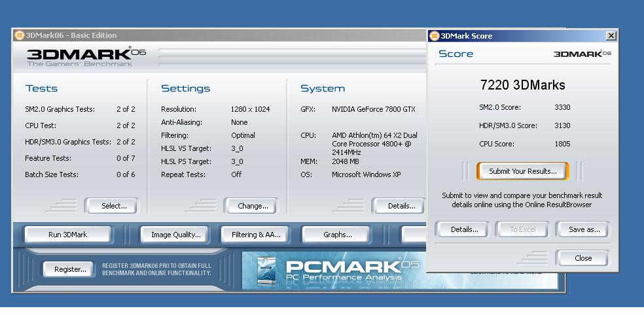The image size is (644, 315).
Task: Click the Repeat Tests value Off
Action: (x=236, y=174)
